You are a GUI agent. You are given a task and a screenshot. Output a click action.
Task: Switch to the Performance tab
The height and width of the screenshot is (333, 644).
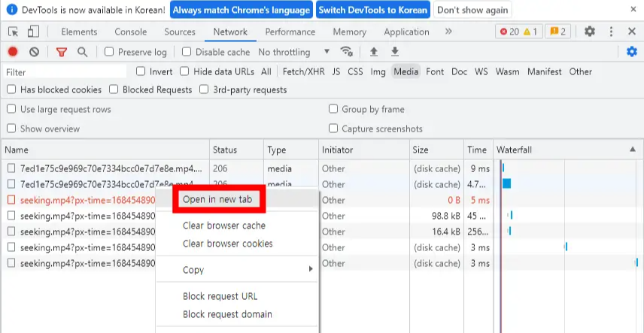pyautogui.click(x=290, y=32)
